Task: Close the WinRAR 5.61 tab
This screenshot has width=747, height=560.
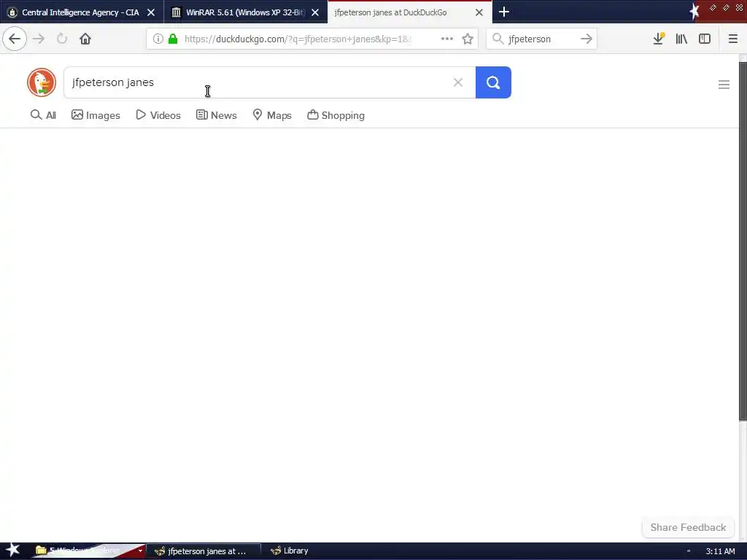Action: 315,12
